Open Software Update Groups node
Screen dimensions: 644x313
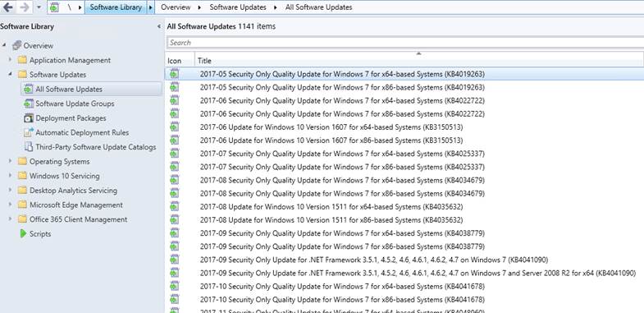[x=75, y=104]
